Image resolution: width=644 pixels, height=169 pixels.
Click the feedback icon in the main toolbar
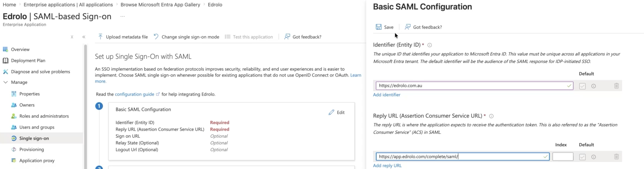pos(287,37)
